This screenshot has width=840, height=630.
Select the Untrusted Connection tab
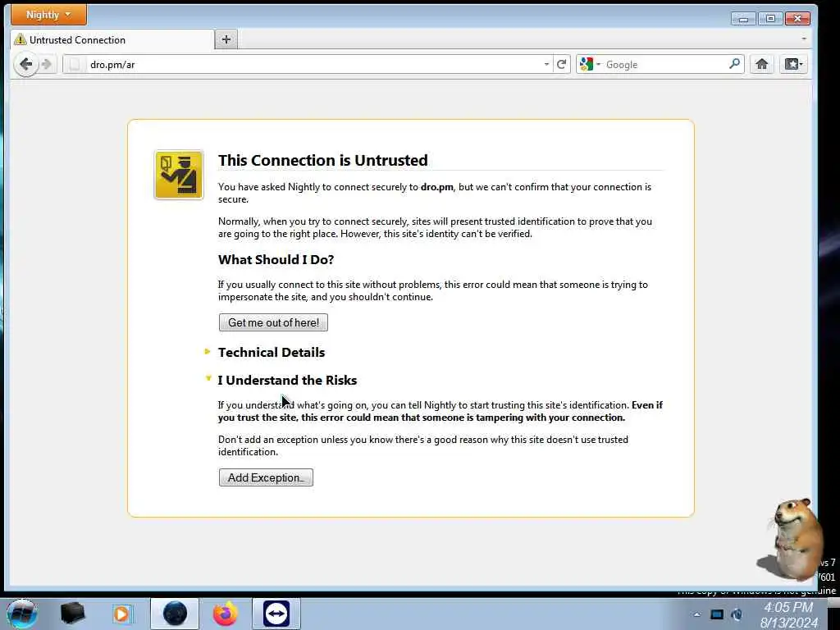pos(112,39)
